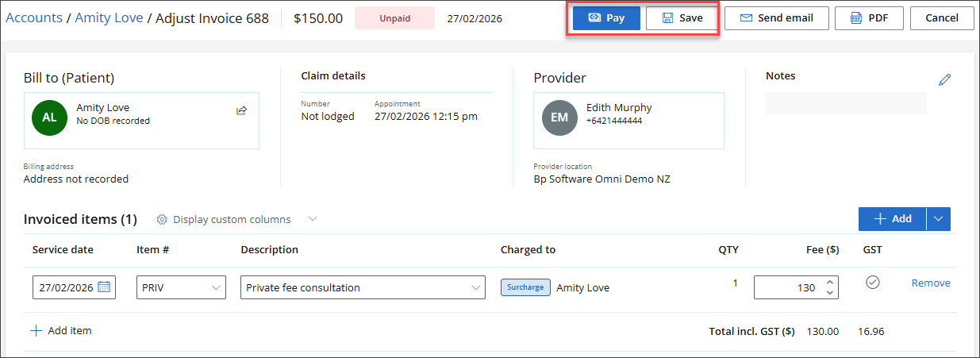This screenshot has width=980, height=358.
Task: Click the gear icon for custom columns
Action: [x=162, y=220]
